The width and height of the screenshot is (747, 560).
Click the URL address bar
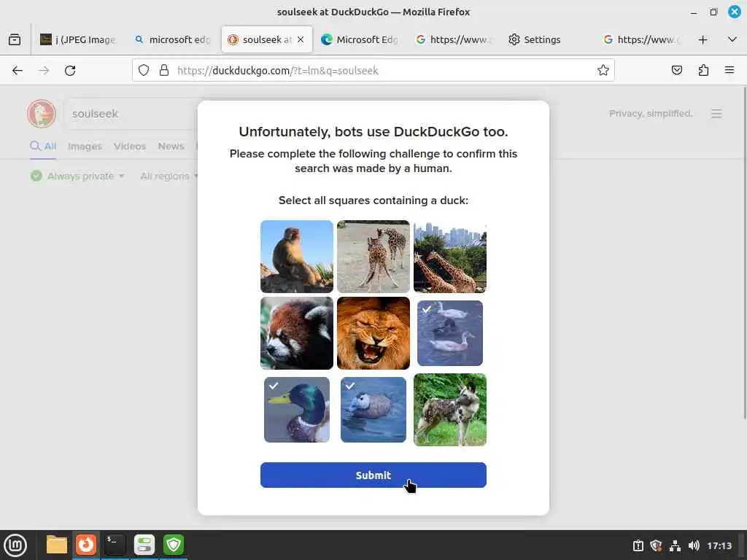(x=373, y=71)
